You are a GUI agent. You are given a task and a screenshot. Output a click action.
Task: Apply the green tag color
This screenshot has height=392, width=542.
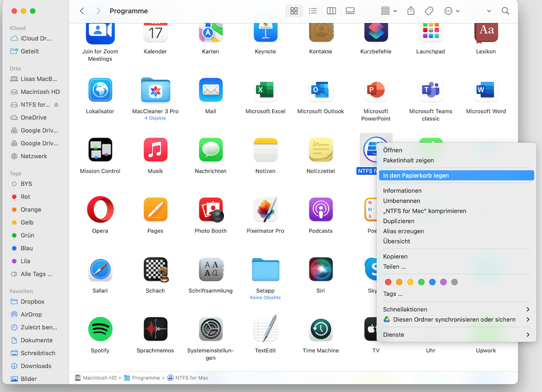click(421, 282)
